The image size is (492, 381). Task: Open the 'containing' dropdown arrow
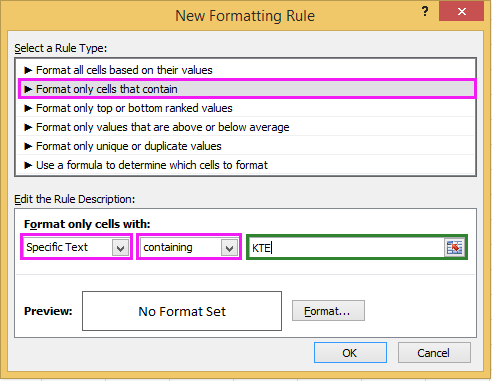[x=229, y=248]
